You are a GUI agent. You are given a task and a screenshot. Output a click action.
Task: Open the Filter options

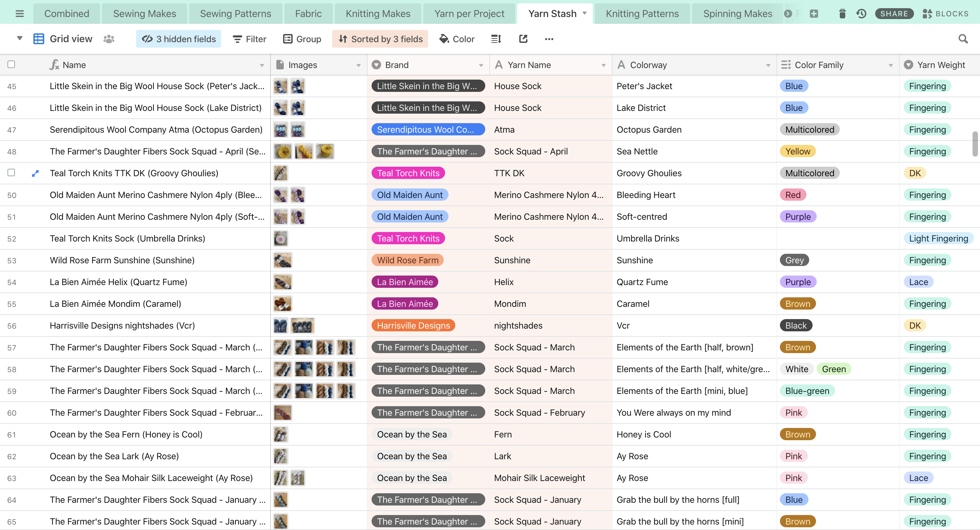[x=249, y=39]
